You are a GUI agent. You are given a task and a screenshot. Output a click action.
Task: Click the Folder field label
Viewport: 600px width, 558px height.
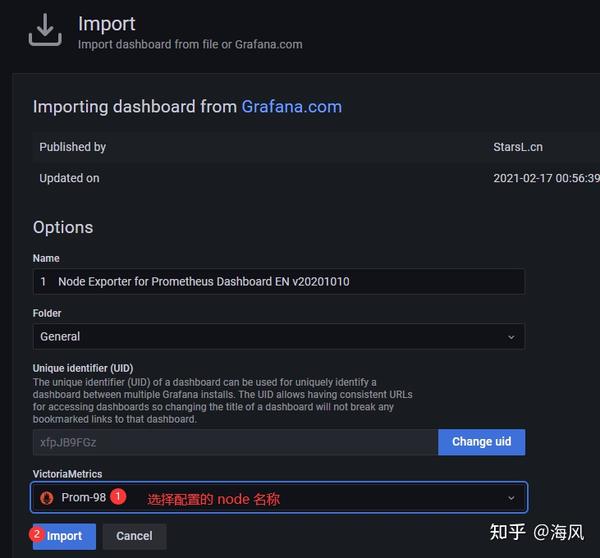point(47,313)
